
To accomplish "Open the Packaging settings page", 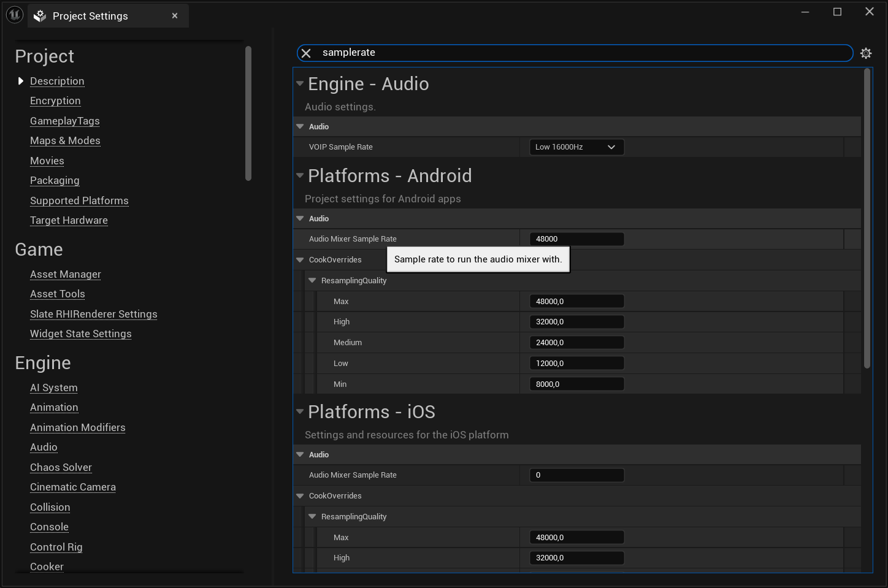I will click(55, 180).
